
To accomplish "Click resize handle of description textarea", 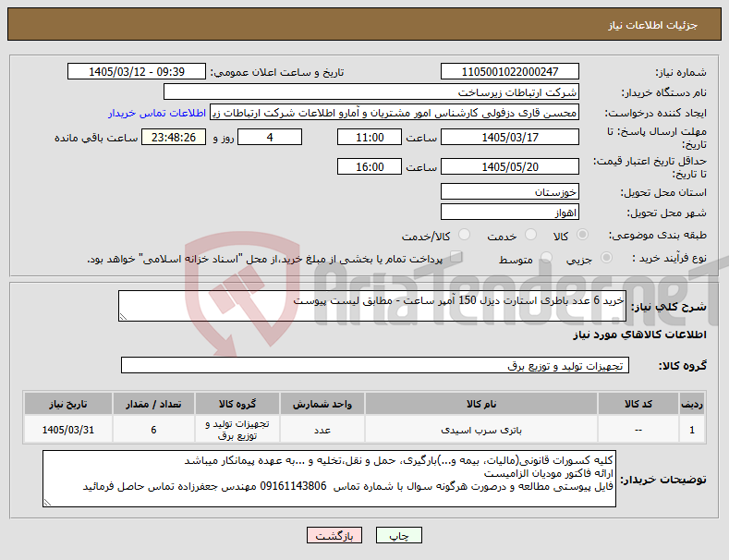I will [123, 317].
